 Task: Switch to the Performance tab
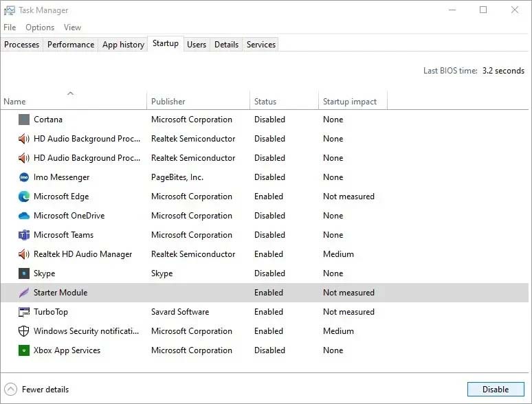pyautogui.click(x=71, y=45)
